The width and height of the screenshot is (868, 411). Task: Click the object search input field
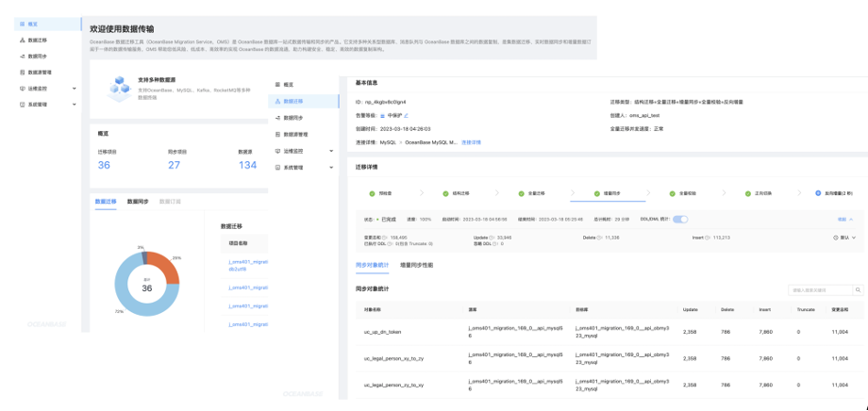pyautogui.click(x=819, y=289)
